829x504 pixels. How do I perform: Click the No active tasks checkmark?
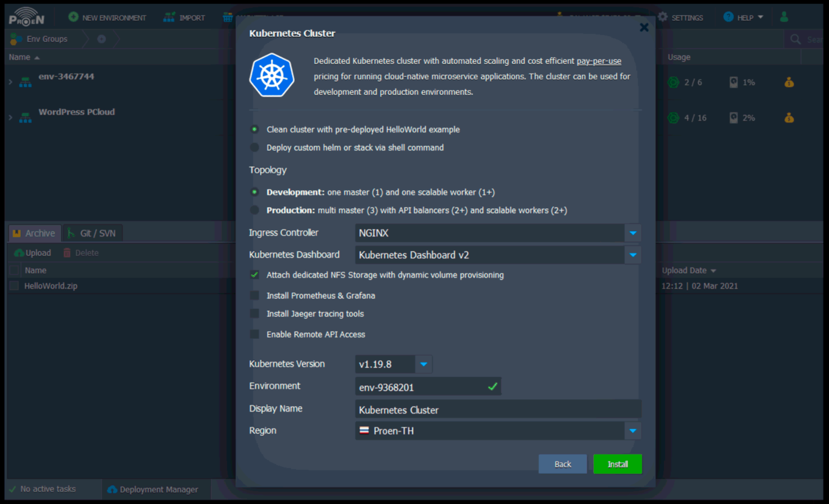point(12,489)
